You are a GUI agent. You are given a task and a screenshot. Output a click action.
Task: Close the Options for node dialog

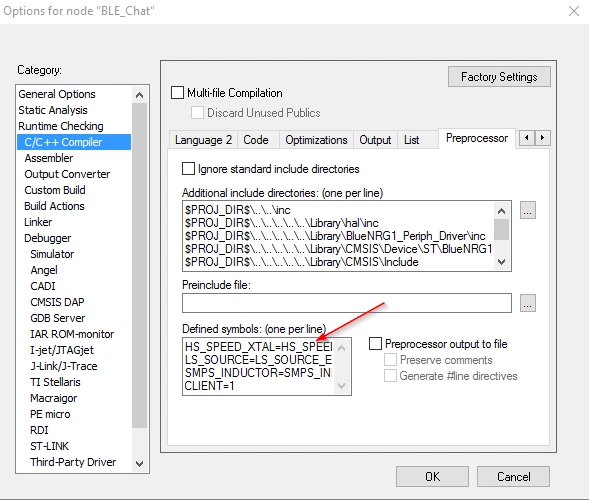pos(574,11)
